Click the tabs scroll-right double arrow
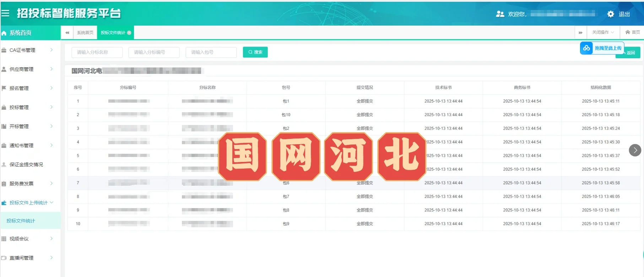644x277 pixels. pyautogui.click(x=580, y=33)
